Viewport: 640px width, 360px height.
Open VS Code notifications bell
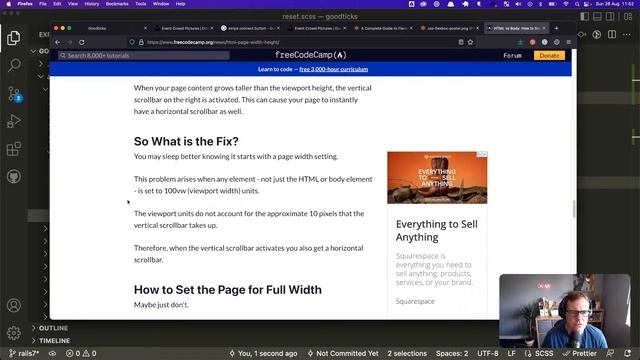627,353
